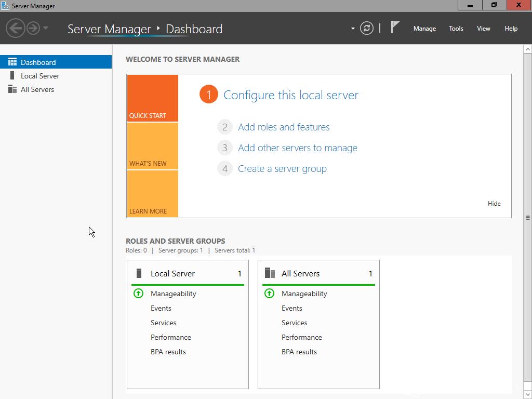Open Manageability in All Servers tile
Viewport: 532px width, 399px height.
coord(304,294)
